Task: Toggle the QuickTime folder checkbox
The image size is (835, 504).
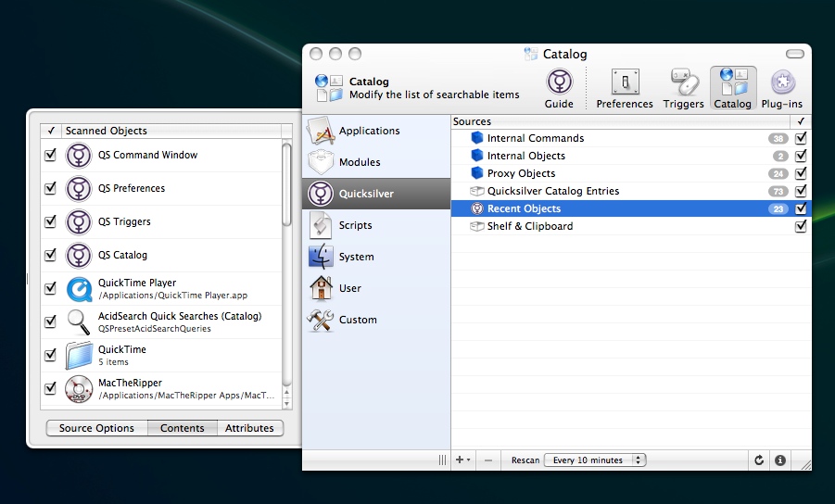Action: (x=51, y=355)
